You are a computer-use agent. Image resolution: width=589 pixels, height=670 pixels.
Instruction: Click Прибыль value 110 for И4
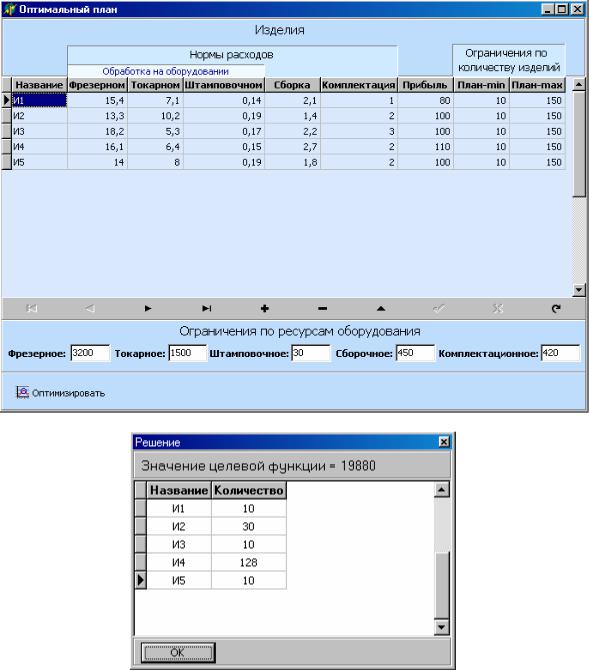(x=425, y=147)
